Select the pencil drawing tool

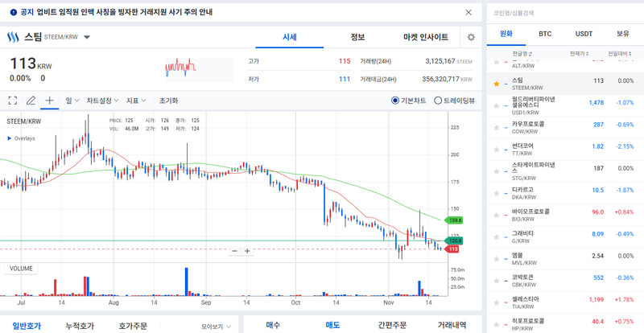tap(31, 101)
